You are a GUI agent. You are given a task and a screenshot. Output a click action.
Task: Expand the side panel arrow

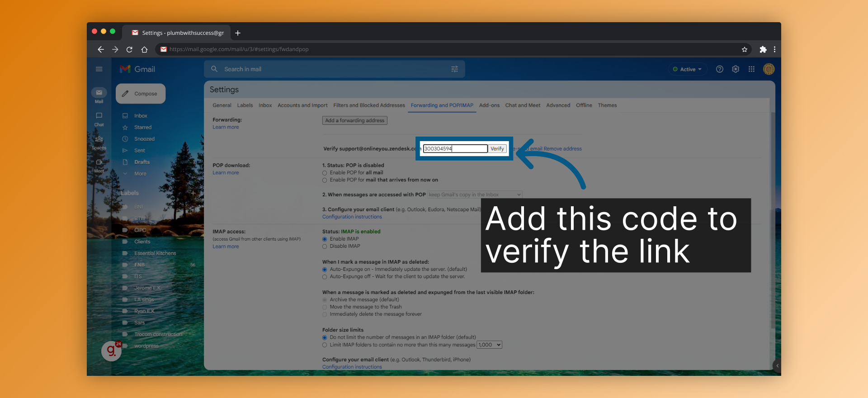[x=777, y=365]
